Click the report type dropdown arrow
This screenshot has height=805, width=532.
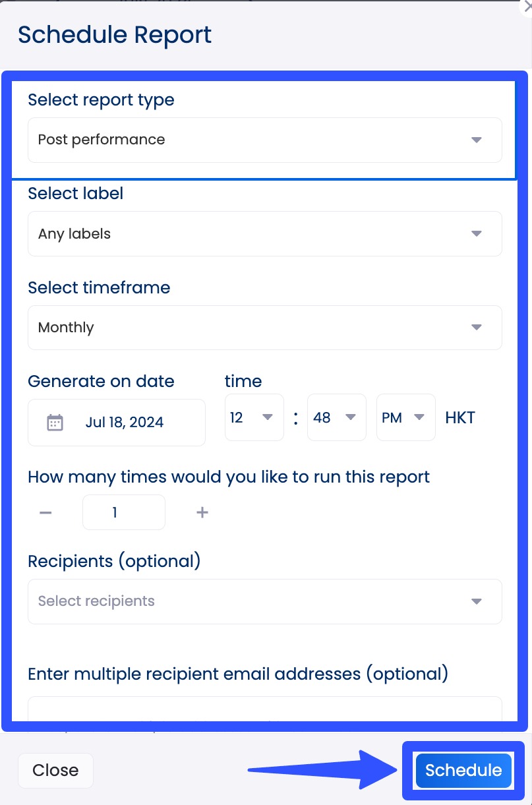[476, 140]
